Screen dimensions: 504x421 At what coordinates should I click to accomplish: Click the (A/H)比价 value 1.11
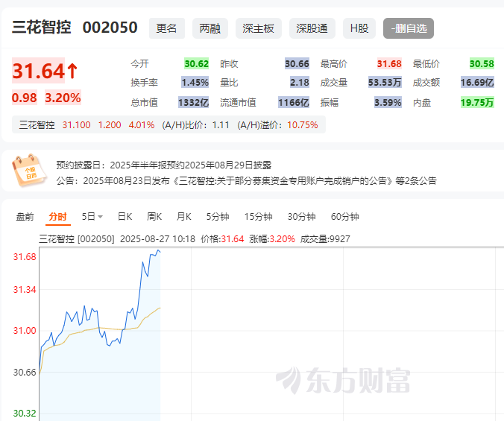coord(221,125)
